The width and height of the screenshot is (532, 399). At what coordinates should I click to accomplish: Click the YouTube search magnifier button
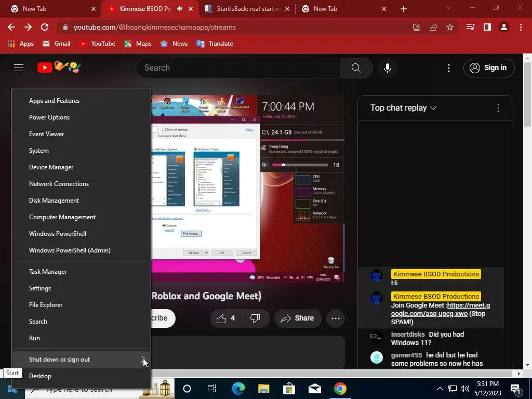[356, 68]
